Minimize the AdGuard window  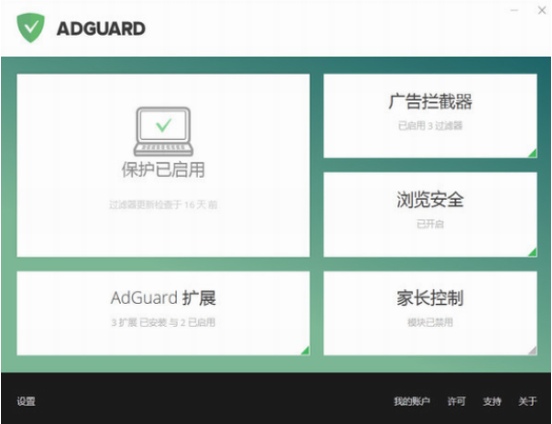(x=514, y=10)
